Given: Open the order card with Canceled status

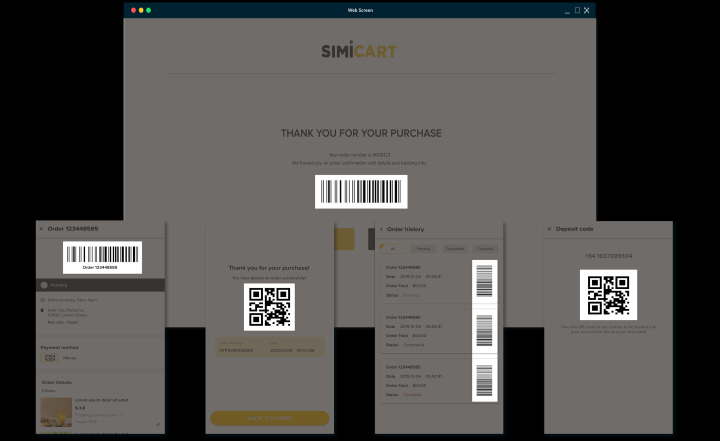Looking at the screenshot, I should click(x=439, y=381).
